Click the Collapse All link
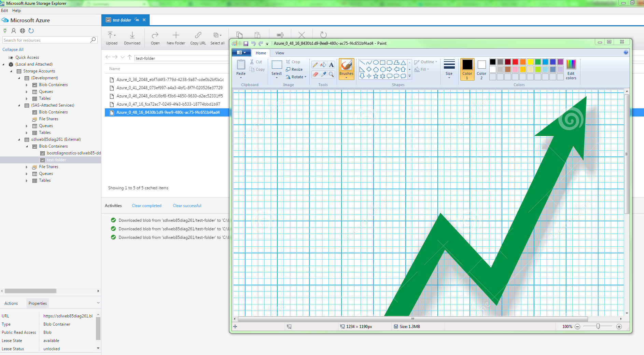Viewport: 644px width, 355px height. coord(13,50)
